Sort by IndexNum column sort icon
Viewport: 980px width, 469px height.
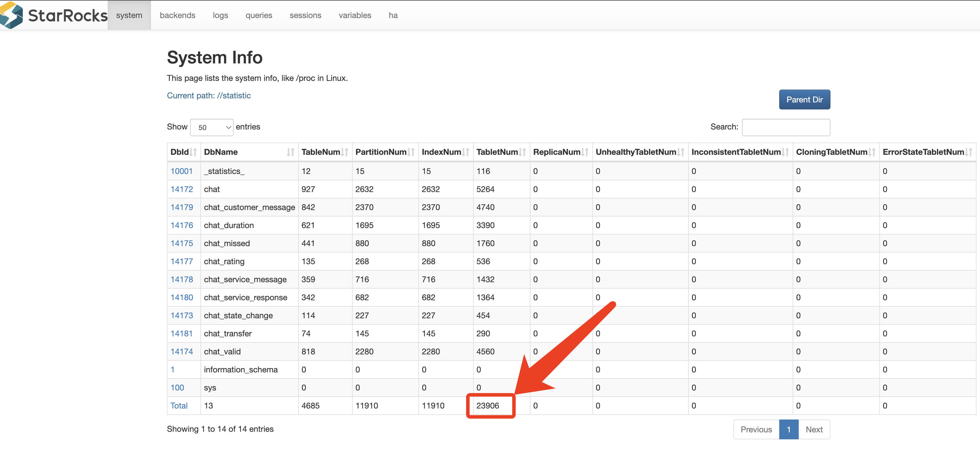[x=466, y=152]
